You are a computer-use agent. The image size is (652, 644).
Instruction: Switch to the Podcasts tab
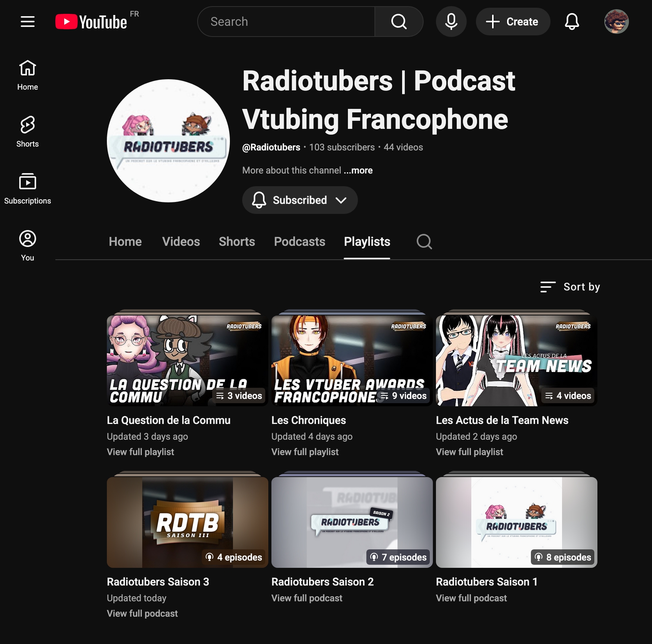pyautogui.click(x=299, y=242)
